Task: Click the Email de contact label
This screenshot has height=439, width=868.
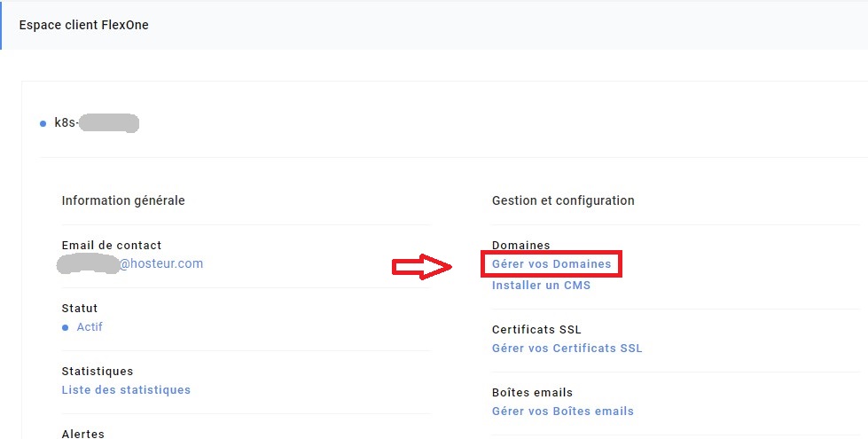Action: pos(112,246)
